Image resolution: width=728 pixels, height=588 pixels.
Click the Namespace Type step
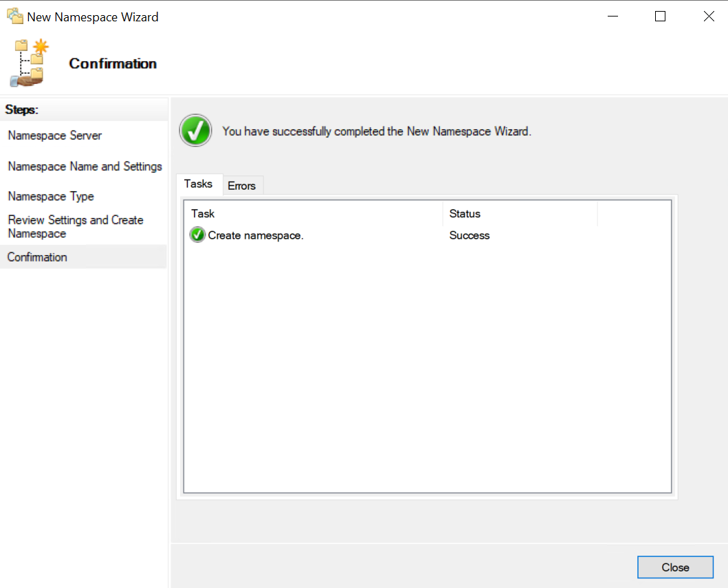(x=51, y=197)
